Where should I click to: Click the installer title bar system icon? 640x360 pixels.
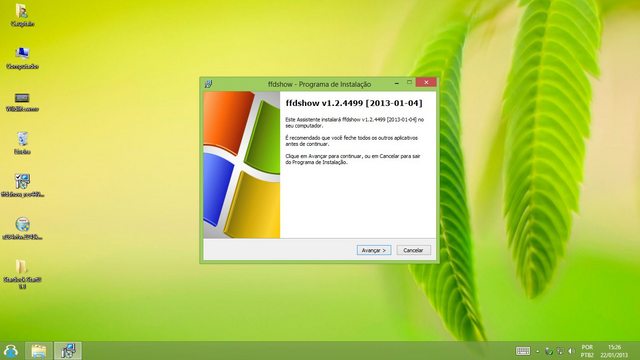(x=209, y=84)
